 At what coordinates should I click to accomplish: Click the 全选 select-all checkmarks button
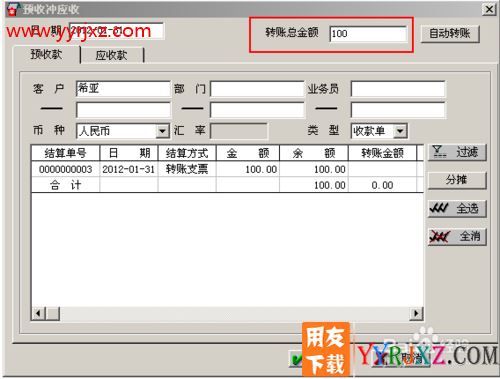[457, 209]
